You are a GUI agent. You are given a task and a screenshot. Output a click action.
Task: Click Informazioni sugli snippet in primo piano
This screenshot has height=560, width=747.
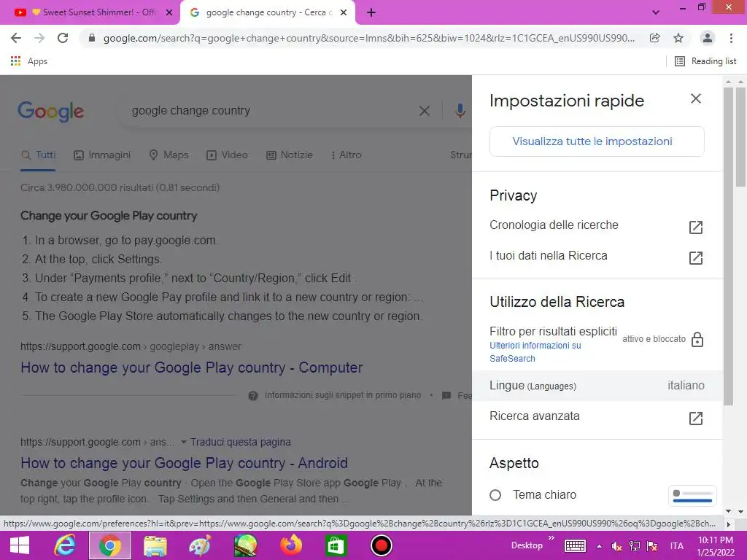coord(343,395)
